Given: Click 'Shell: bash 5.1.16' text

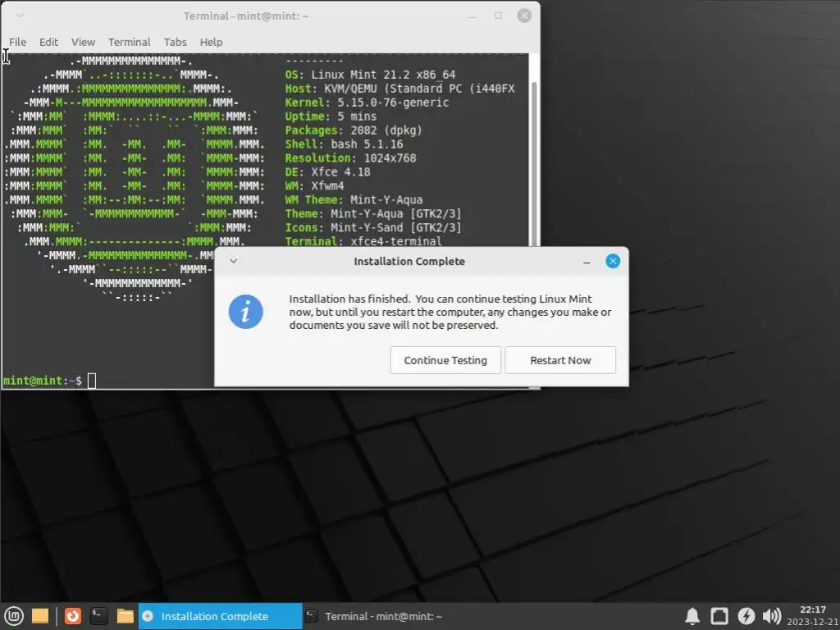Looking at the screenshot, I should click(344, 144).
